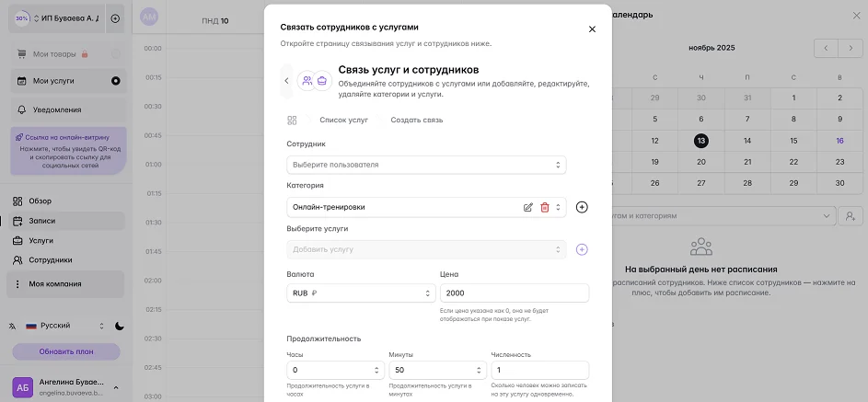Viewport: 868px width, 402px height.
Task: Click the Цена price input field
Action: (515, 293)
